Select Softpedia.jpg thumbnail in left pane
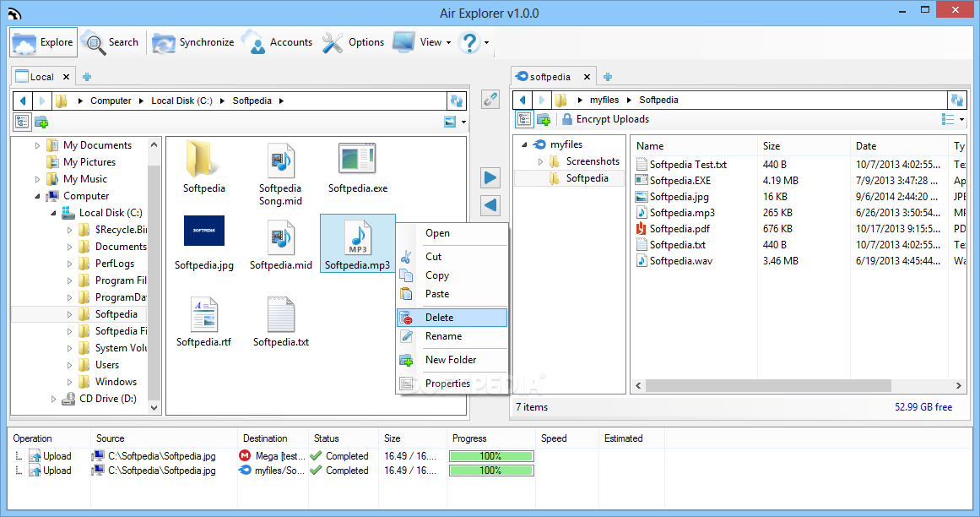 [203, 231]
